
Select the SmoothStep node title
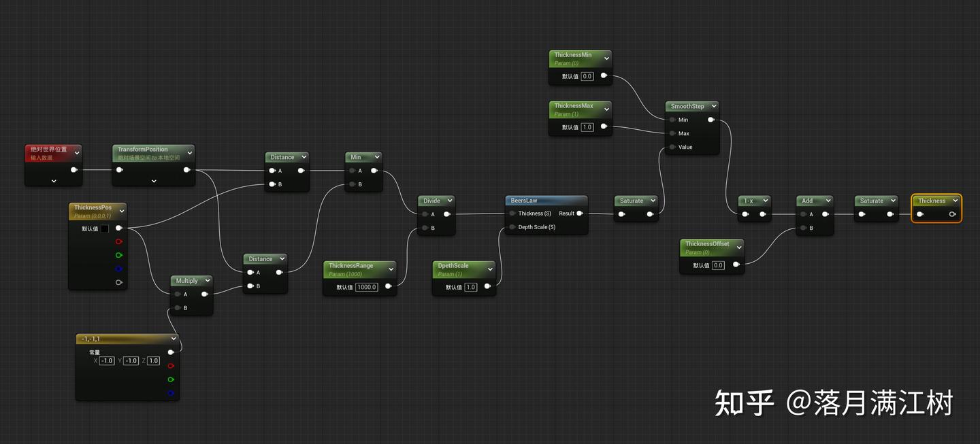687,106
